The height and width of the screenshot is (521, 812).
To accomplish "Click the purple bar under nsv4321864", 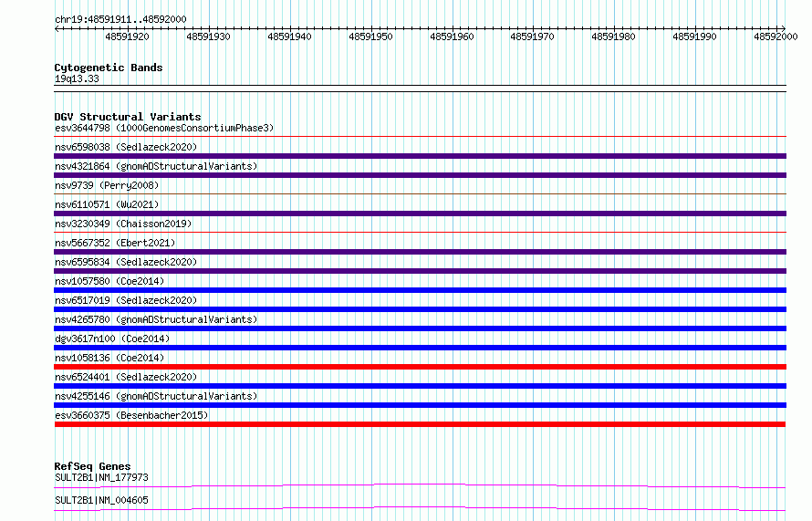I will [420, 175].
